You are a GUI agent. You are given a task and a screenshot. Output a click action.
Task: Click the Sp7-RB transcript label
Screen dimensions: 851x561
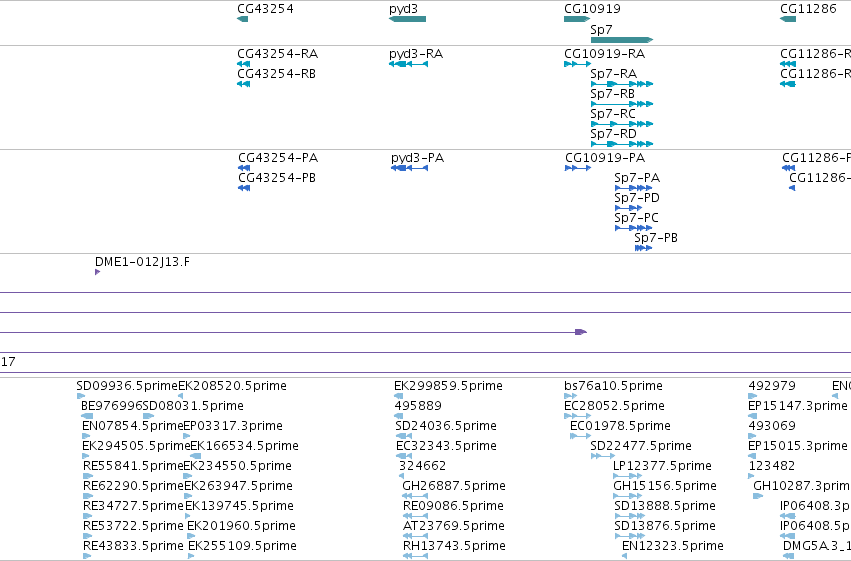(x=612, y=94)
